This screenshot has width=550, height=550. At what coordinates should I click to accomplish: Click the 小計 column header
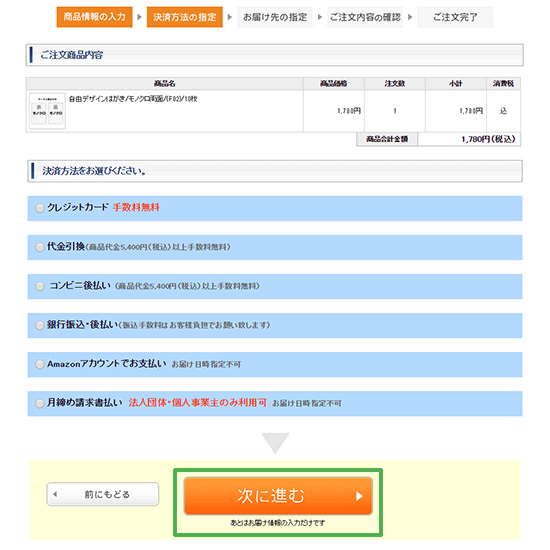pyautogui.click(x=456, y=83)
